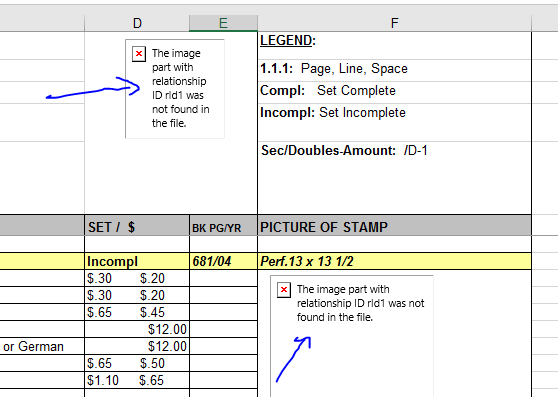Click the 'Incompl: Set Incomplete' legend cell

pyautogui.click(x=394, y=122)
